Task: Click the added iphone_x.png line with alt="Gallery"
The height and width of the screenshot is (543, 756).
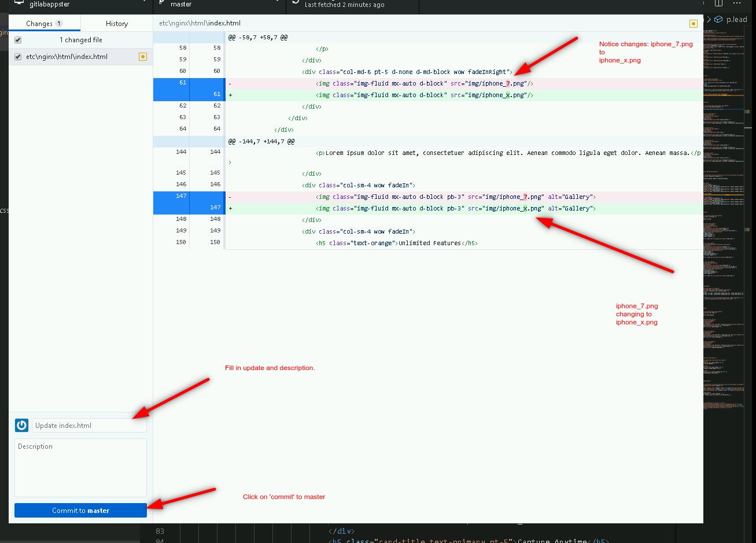Action: point(456,208)
